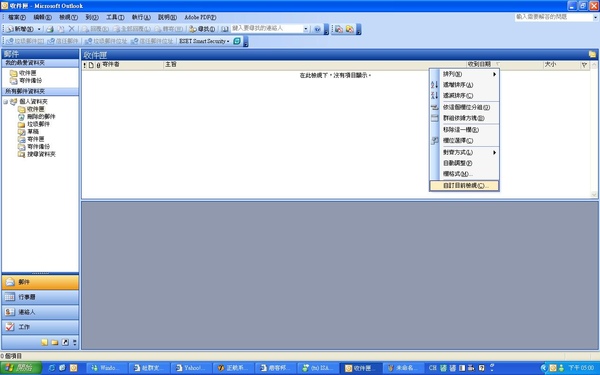Select 移除這一欄 in the context menu
This screenshot has width=600, height=375.
coord(464,130)
